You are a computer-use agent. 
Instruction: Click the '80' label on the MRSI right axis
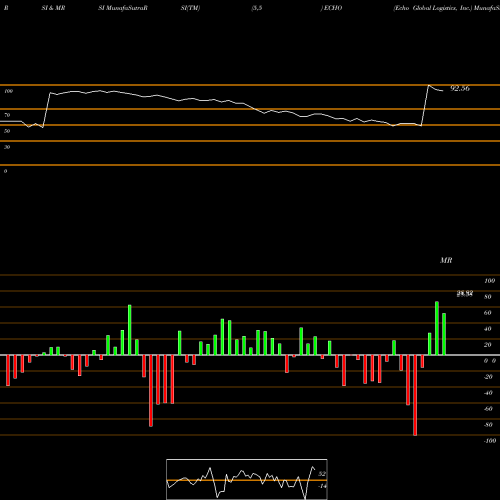(488, 297)
